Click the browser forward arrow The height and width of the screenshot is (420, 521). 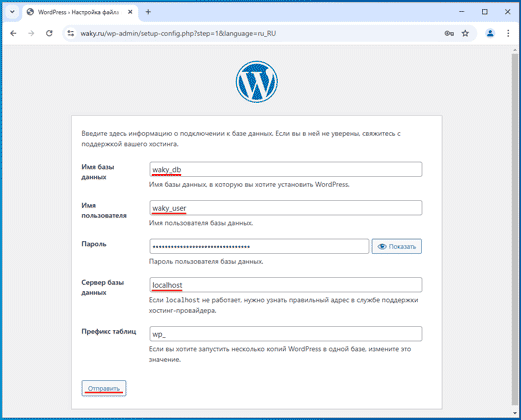click(x=31, y=33)
